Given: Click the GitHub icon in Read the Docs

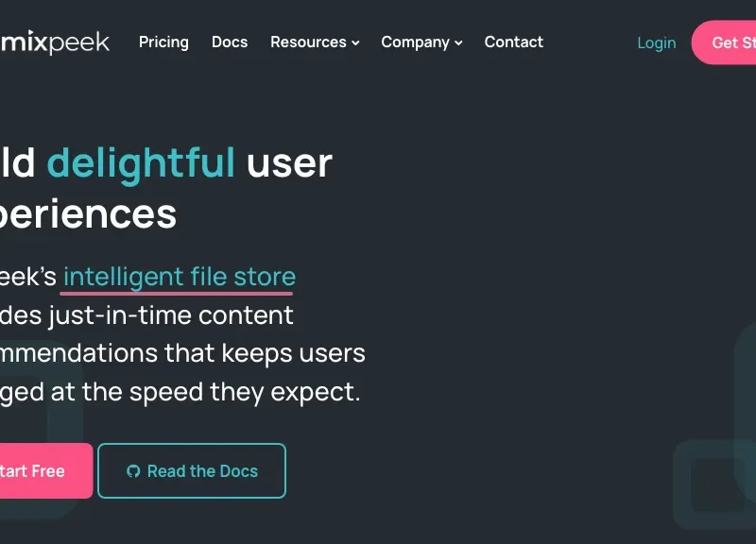Looking at the screenshot, I should [x=133, y=471].
